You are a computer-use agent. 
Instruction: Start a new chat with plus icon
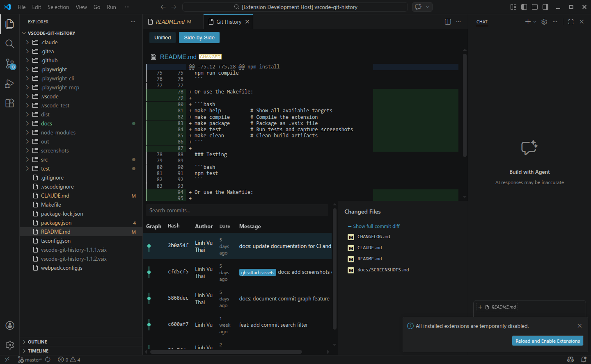(528, 22)
